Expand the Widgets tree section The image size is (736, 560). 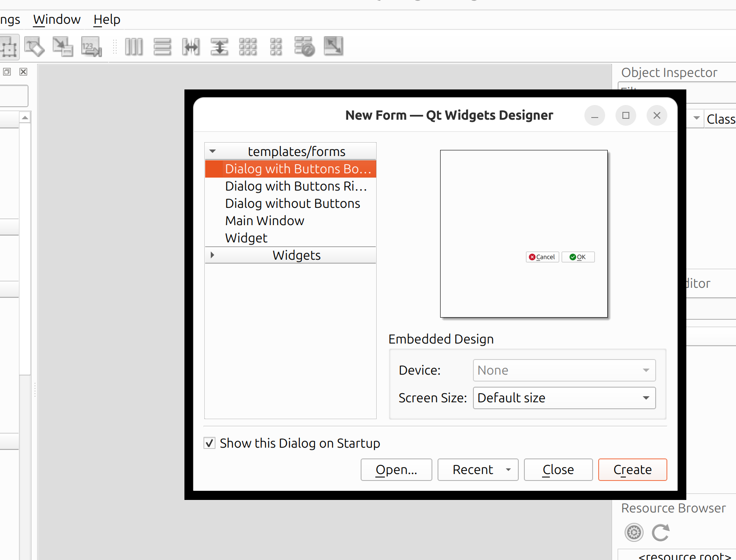[213, 255]
